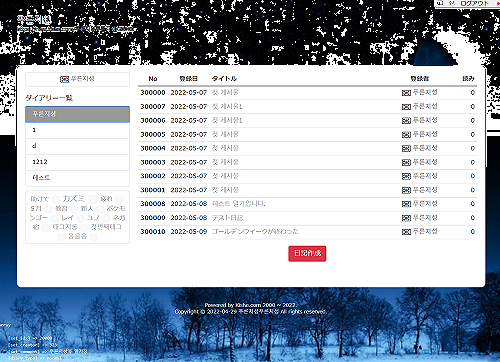Click the レイ tag in tag cloud

(x=67, y=218)
